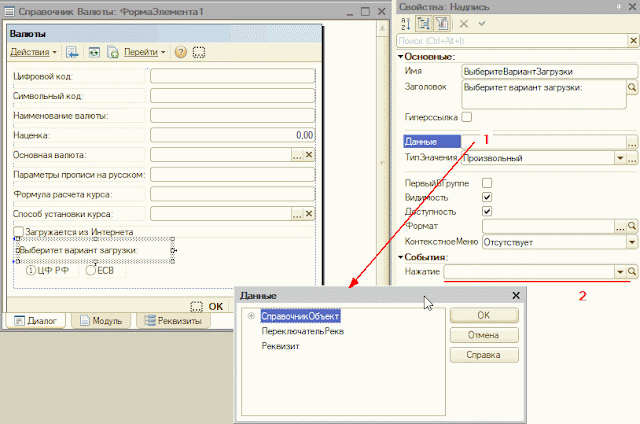Select Реквизит in the data list
640x424 pixels.
pyautogui.click(x=280, y=346)
